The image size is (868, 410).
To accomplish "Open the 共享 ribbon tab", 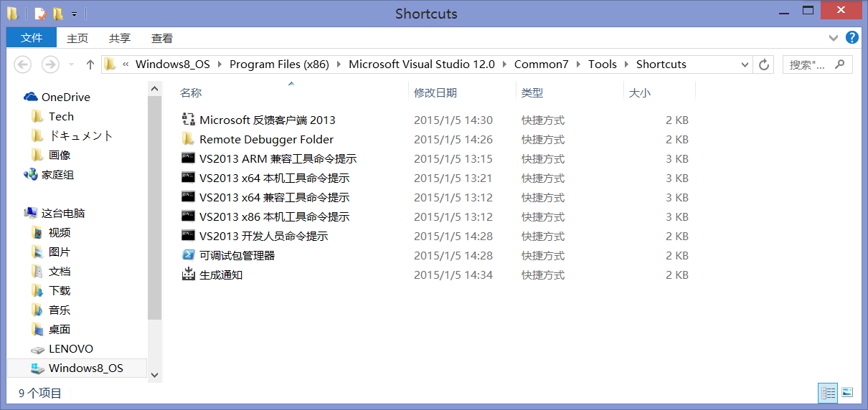I will [x=120, y=38].
